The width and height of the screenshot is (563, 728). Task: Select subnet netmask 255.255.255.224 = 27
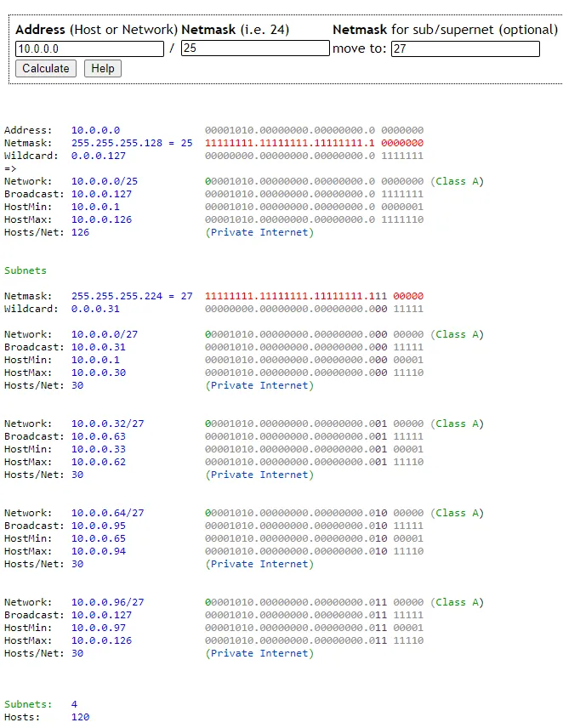(x=132, y=296)
